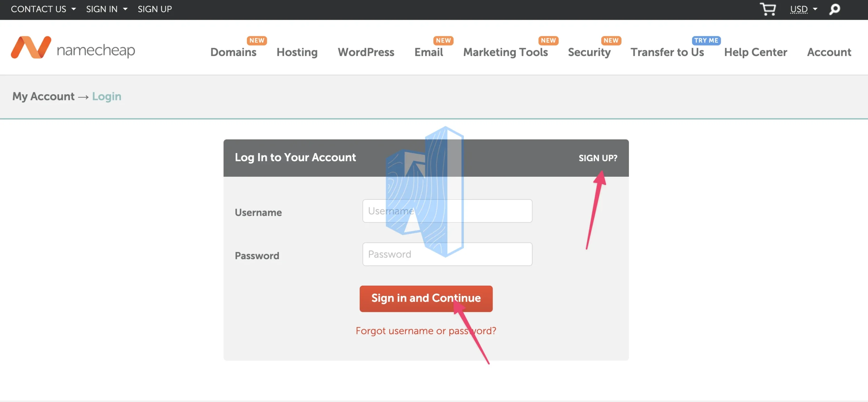The image size is (868, 402).
Task: Open the Hosting navigation menu
Action: (x=297, y=52)
